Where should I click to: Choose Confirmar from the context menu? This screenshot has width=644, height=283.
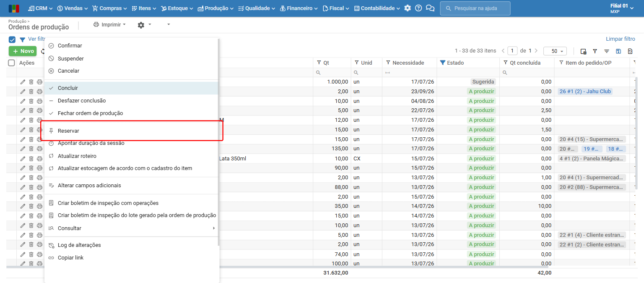pos(132,46)
